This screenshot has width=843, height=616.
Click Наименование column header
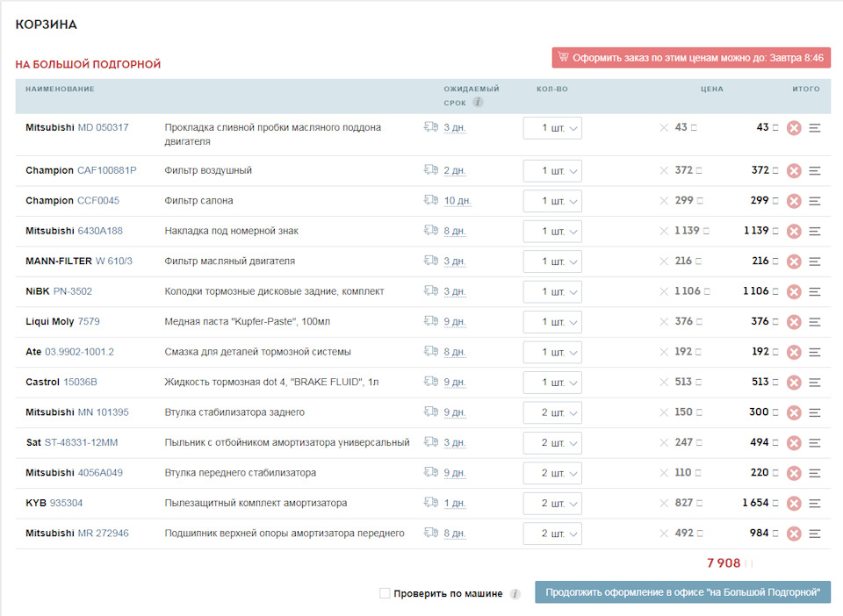tap(61, 90)
